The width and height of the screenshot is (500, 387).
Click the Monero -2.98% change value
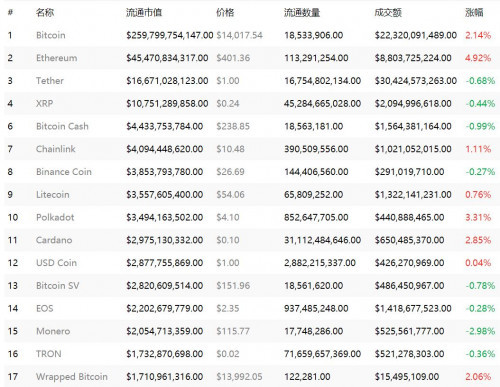[x=480, y=331]
